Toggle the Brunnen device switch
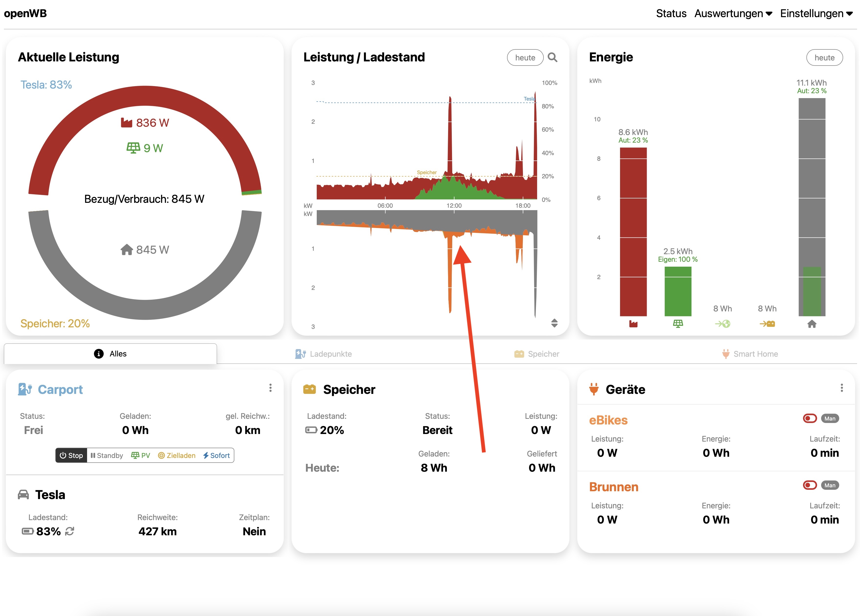Viewport: 860px width, 616px height. [810, 485]
